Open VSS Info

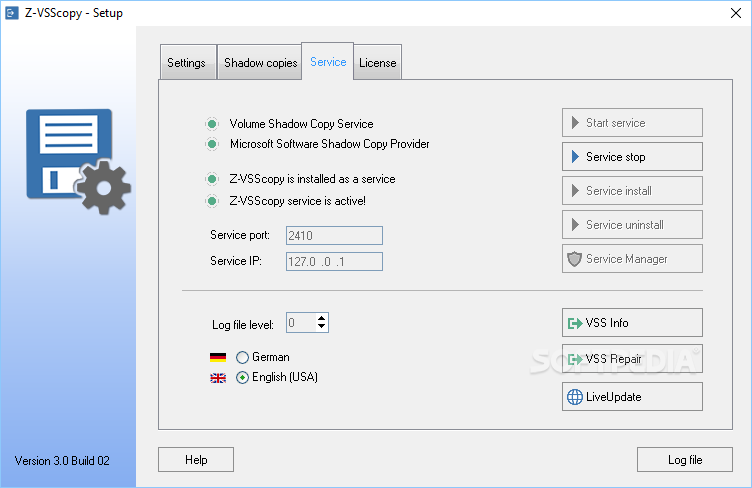click(x=632, y=323)
